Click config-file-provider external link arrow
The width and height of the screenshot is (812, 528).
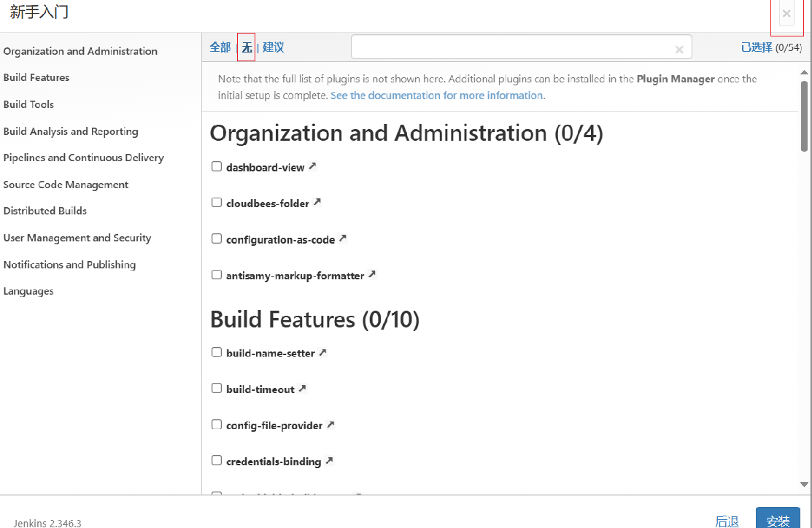[x=330, y=424]
